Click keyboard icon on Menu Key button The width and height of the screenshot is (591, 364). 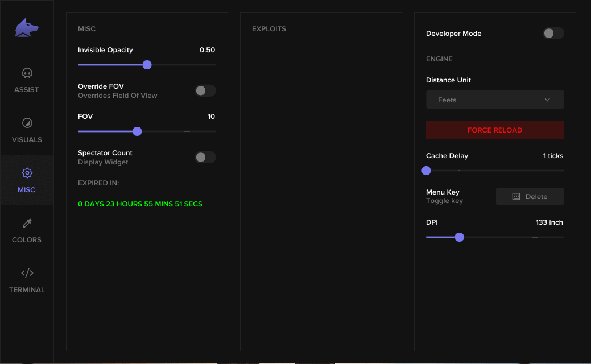click(x=516, y=197)
